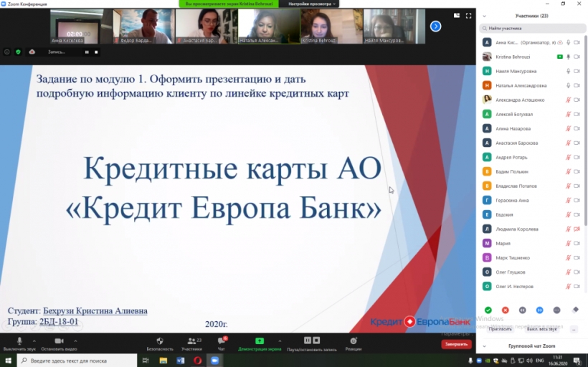Screen dimensions: 588x367
Task: Open participants panel more options ellipsis button
Action: pos(574,329)
